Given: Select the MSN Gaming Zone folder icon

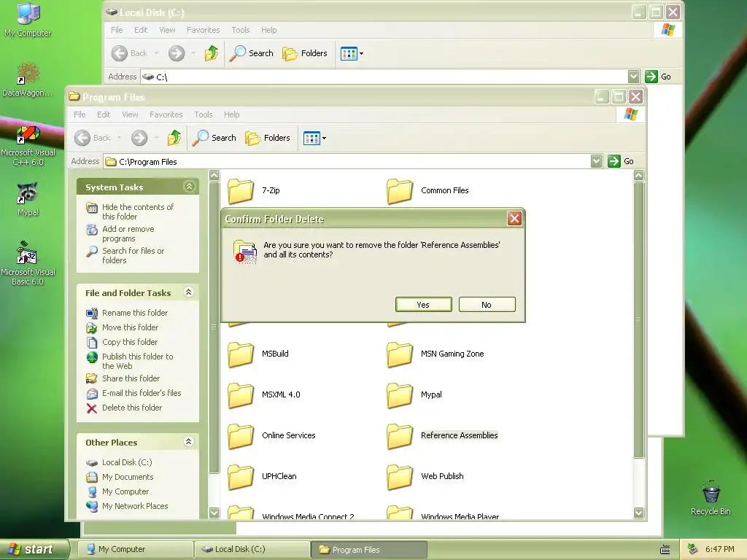Looking at the screenshot, I should [400, 354].
